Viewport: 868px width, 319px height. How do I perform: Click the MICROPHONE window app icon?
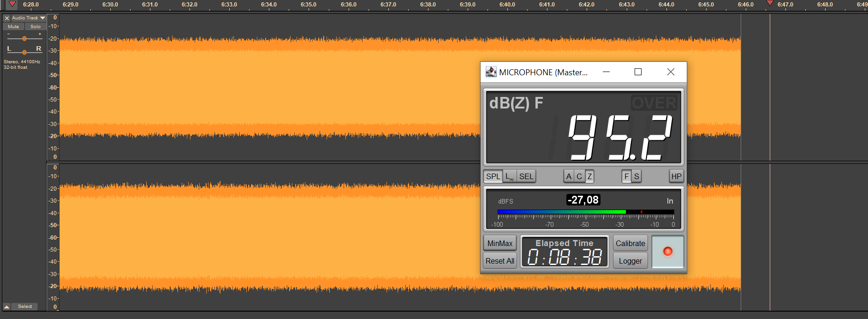pyautogui.click(x=491, y=72)
